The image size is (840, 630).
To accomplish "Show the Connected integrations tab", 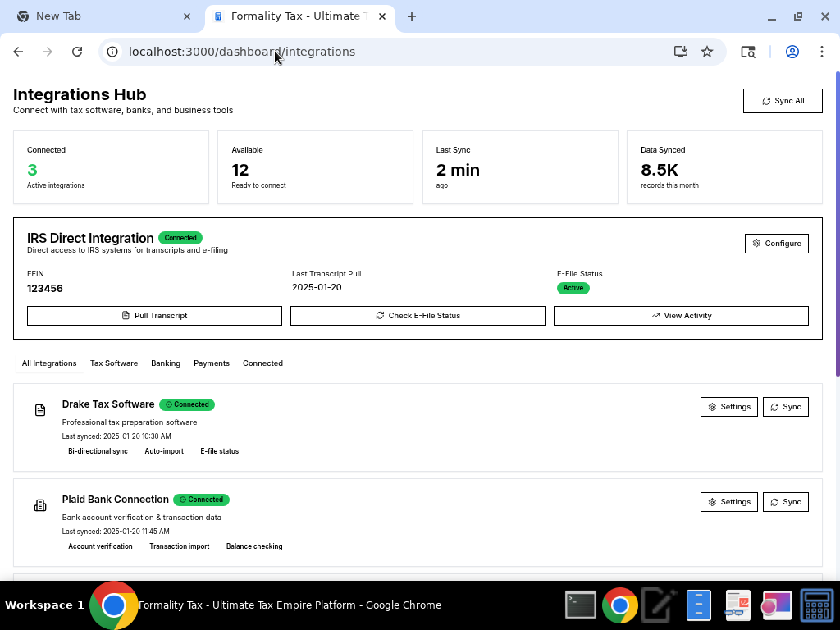I will [x=262, y=363].
